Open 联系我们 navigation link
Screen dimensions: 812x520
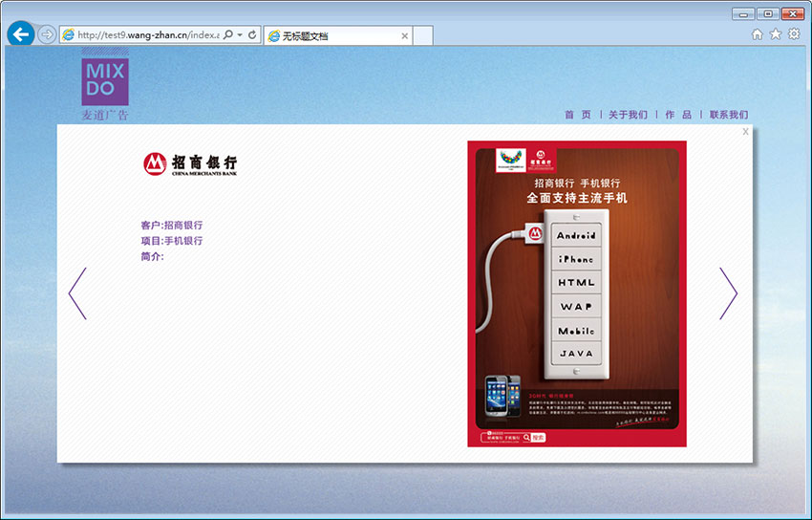[729, 115]
